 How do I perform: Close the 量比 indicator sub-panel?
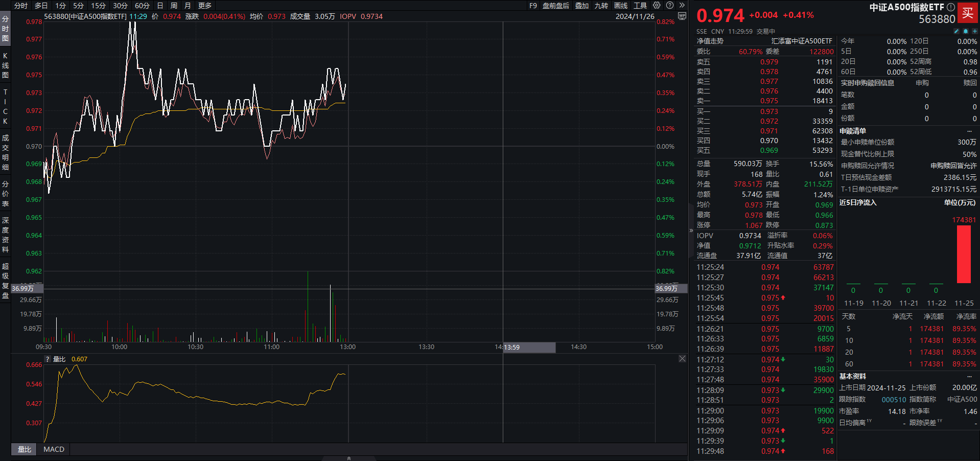pyautogui.click(x=682, y=359)
